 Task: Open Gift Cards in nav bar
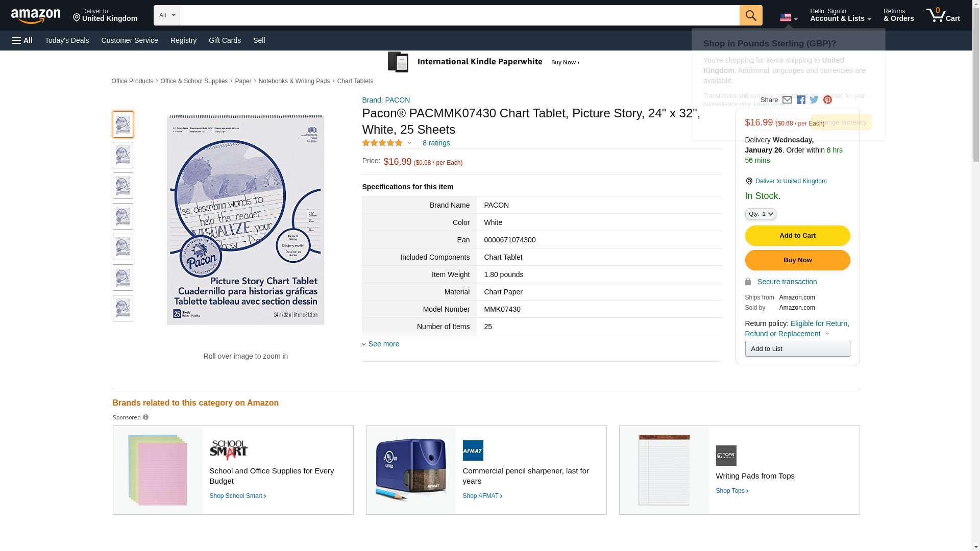225,40
